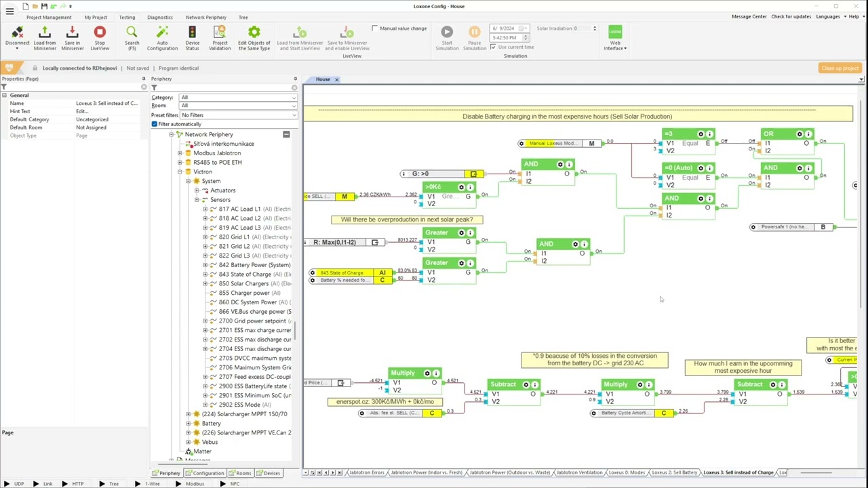Clear the Properties search filter

pos(144,87)
